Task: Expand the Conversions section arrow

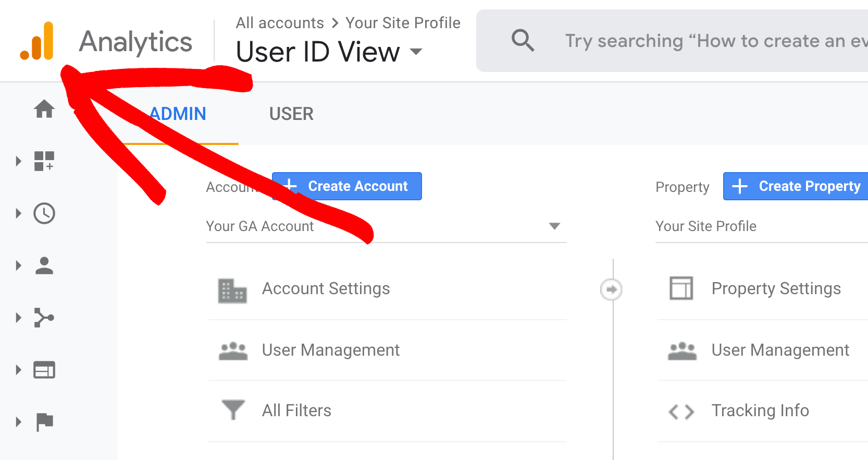Action: click(19, 422)
